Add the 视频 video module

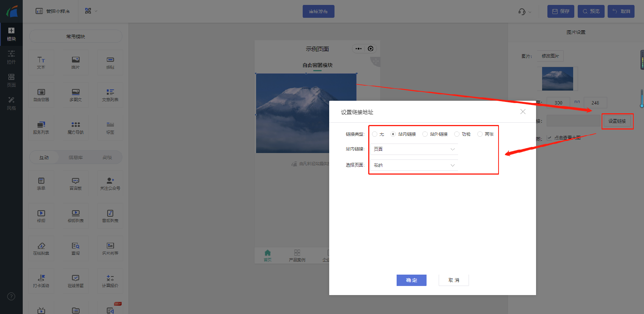pyautogui.click(x=41, y=216)
